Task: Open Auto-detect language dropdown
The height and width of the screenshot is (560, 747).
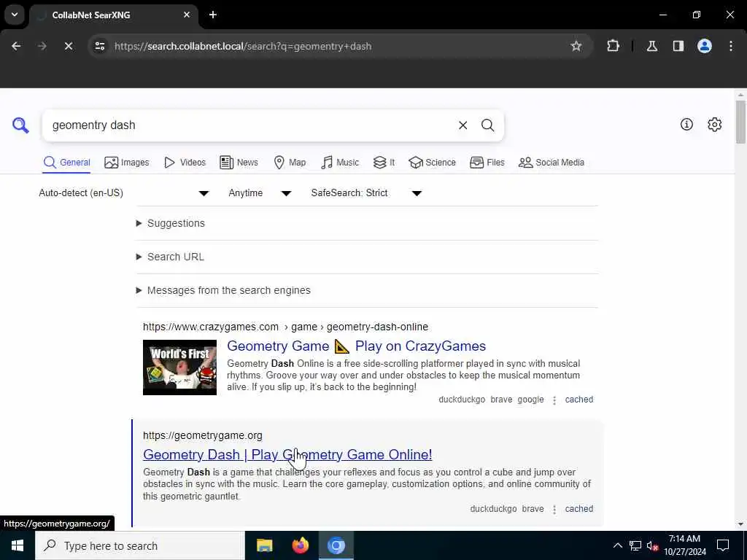Action: (x=124, y=192)
